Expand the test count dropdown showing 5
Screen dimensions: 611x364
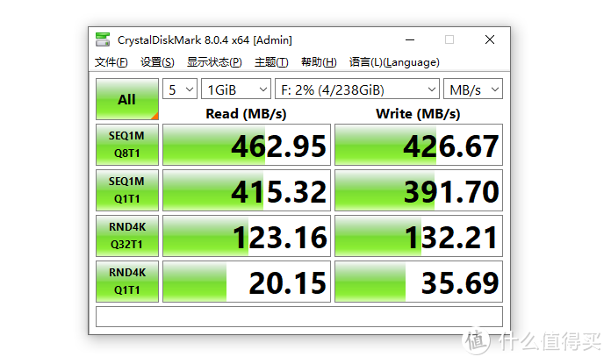pos(180,89)
